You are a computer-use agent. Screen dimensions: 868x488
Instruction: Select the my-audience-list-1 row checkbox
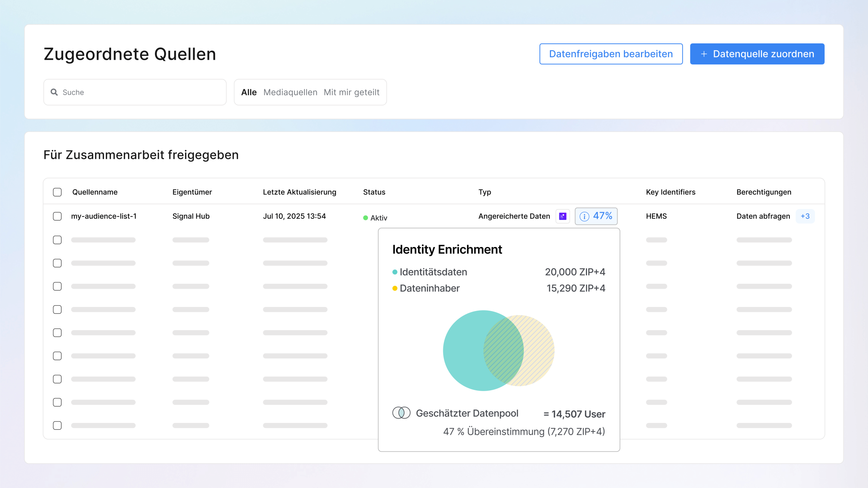click(57, 216)
